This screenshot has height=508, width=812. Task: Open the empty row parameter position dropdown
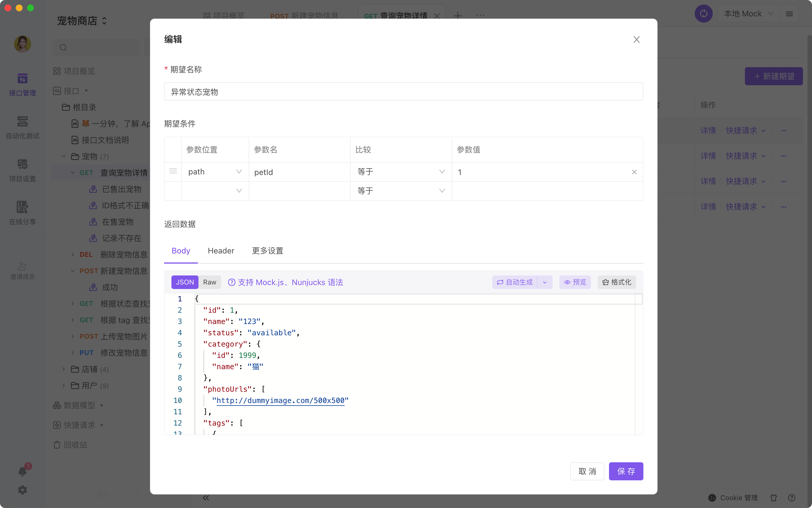coord(215,191)
